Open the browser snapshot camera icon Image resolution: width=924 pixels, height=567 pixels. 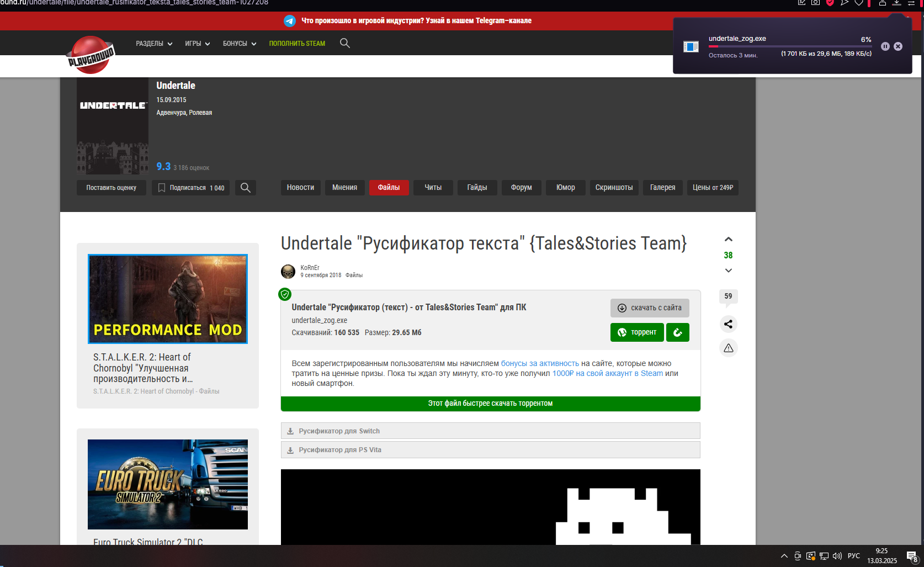(x=815, y=3)
